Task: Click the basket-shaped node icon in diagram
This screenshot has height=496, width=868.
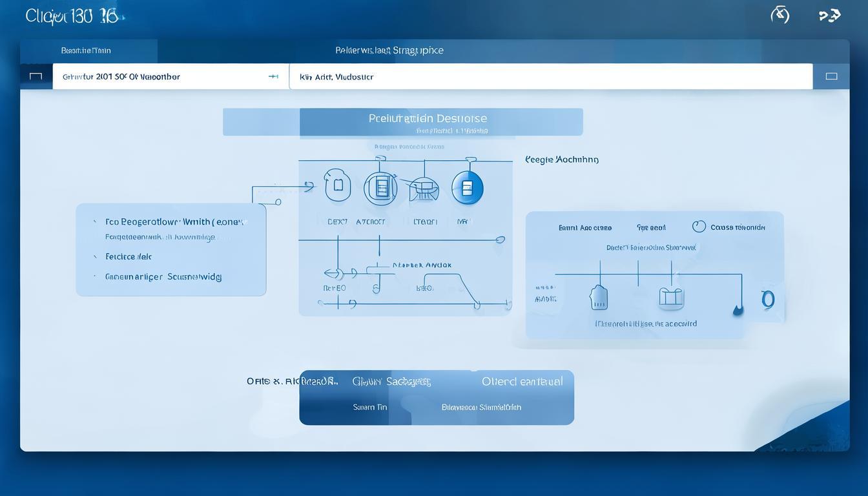Action: [424, 188]
